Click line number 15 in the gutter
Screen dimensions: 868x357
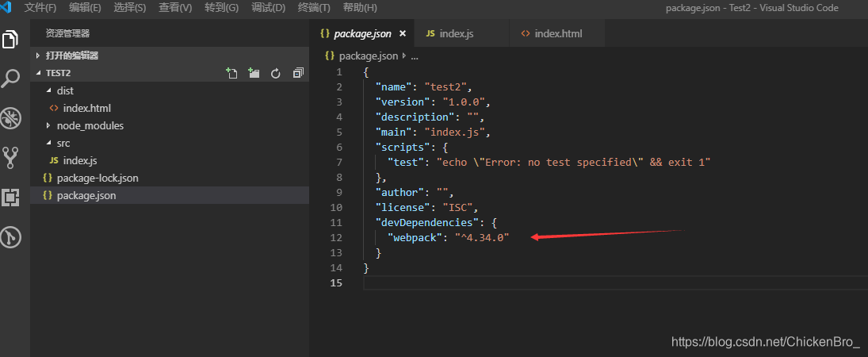point(336,282)
